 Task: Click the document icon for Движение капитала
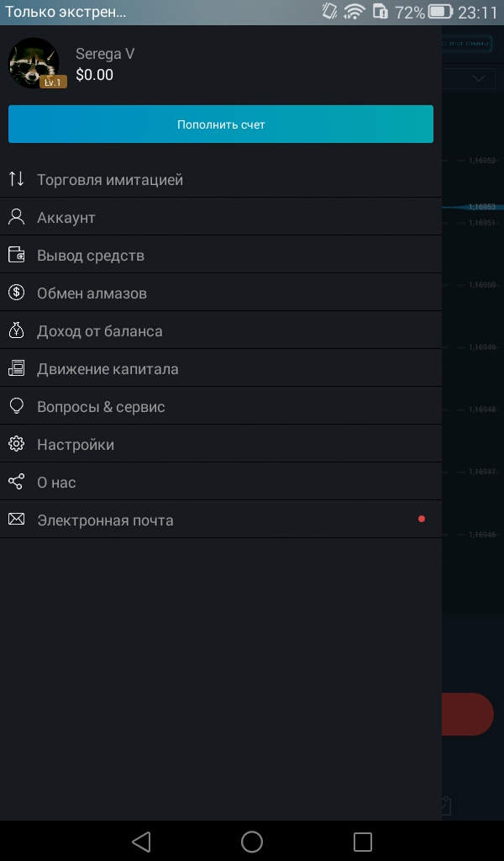point(17,368)
